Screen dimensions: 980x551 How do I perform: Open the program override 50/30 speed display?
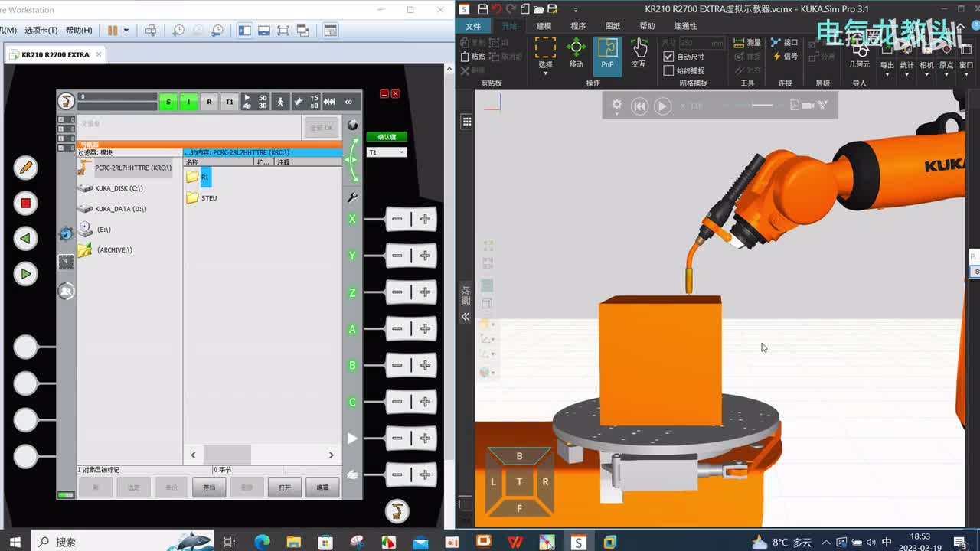tap(255, 102)
